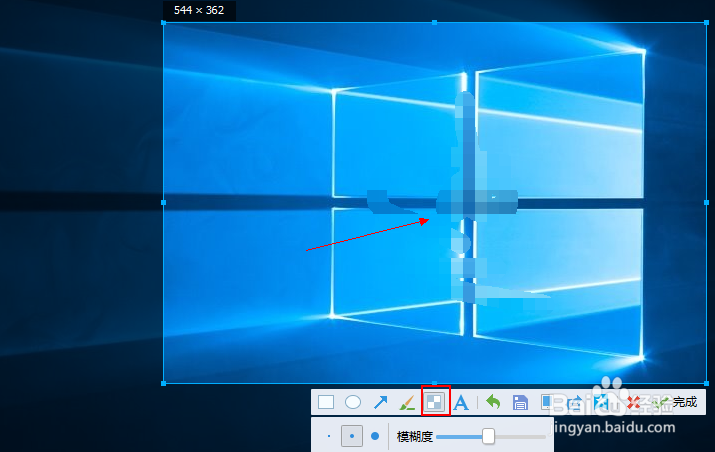Choose the smallest brush size dot

click(x=329, y=436)
